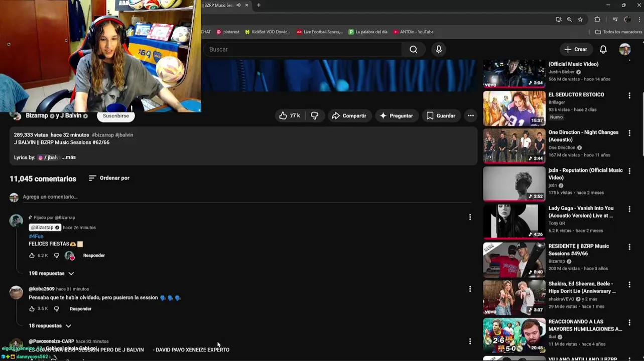Screen dimensions: 644x361
Task: Open Todos los marcadores folder
Action: click(x=618, y=32)
